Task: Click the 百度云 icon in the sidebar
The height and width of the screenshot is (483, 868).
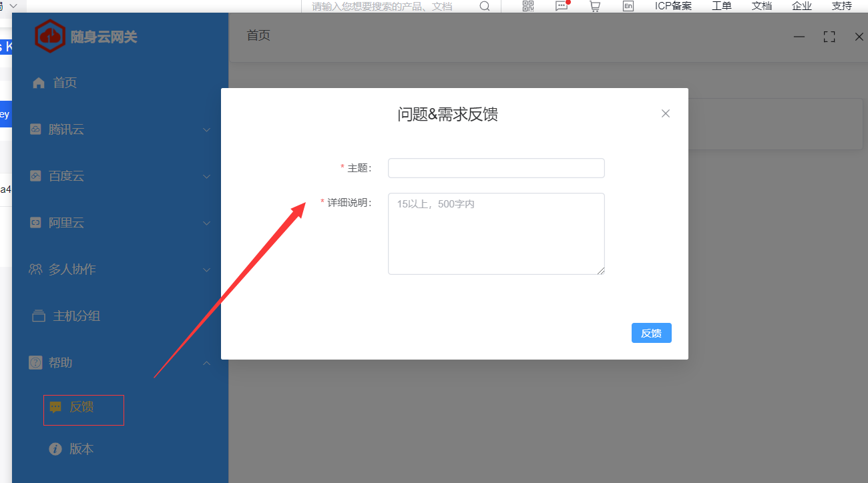Action: pyautogui.click(x=35, y=176)
